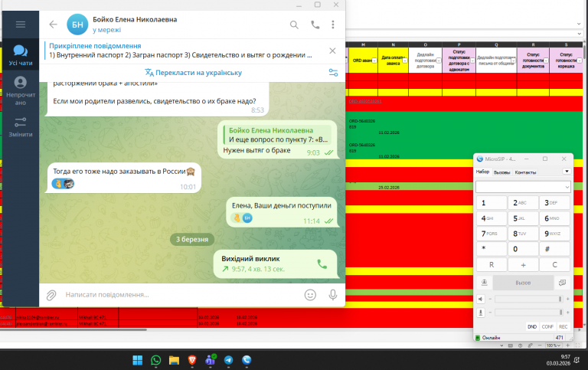Viewport: 588px width, 370px height.
Task: Open WhatsApp from the taskbar
Action: point(155,360)
